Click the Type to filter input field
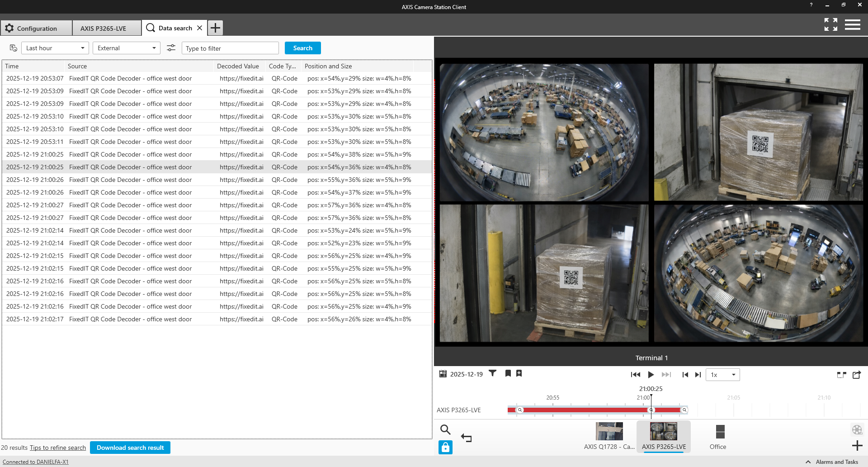The width and height of the screenshot is (868, 467). pos(230,48)
